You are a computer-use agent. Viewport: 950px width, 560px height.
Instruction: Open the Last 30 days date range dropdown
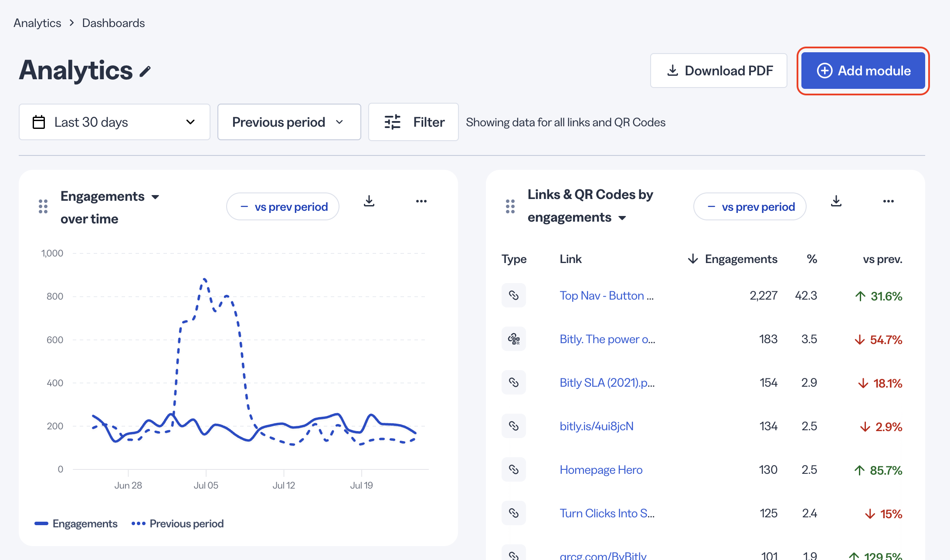point(115,122)
